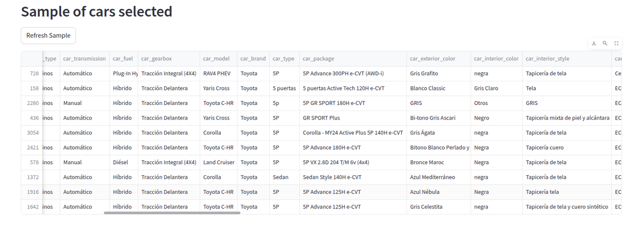Select row number 2280
The width and height of the screenshot is (644, 229).
pos(33,103)
